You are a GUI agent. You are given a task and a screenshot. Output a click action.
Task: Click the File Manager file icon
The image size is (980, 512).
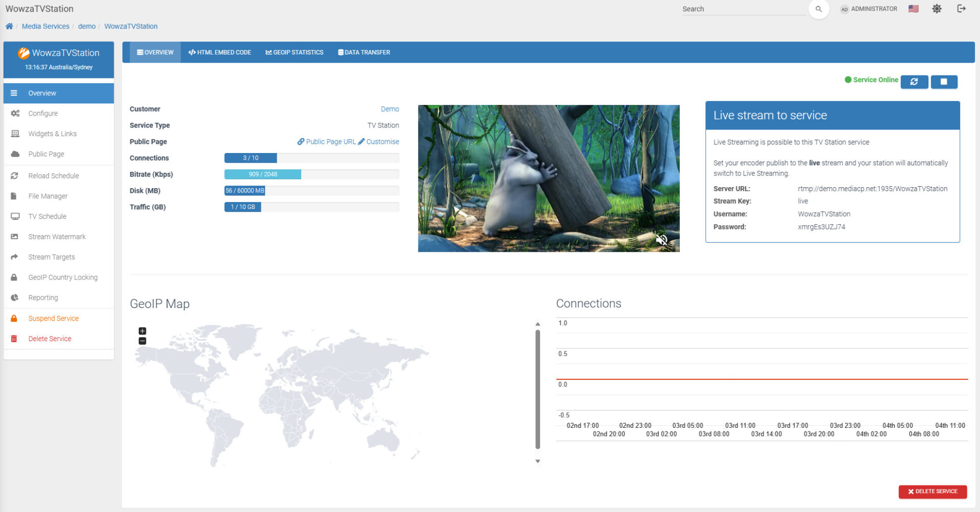click(14, 196)
